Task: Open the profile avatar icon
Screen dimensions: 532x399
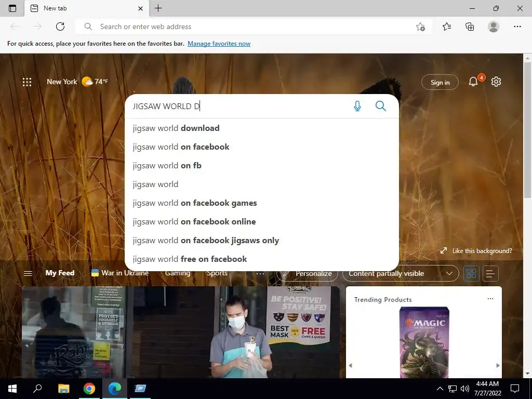Action: point(494,26)
